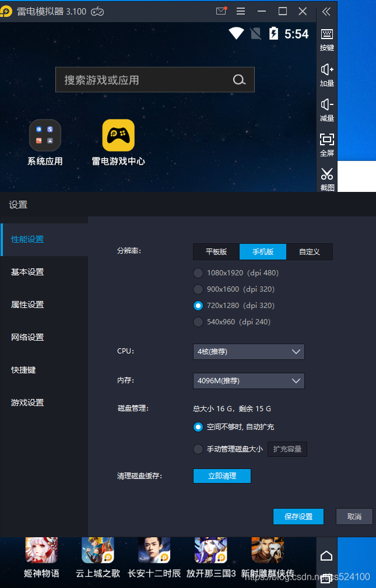Select 720x1280 (dpi 320) resolution

198,306
